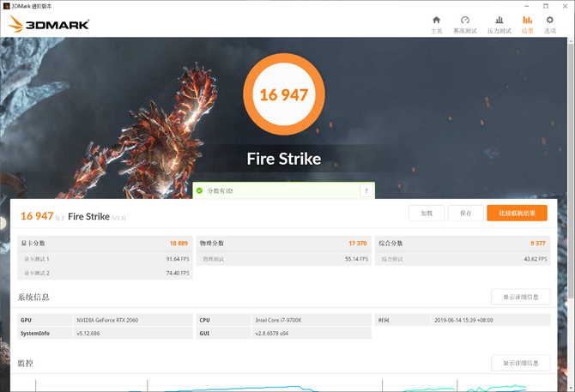The width and height of the screenshot is (575, 392).
Task: Go to the 主页 home icon
Action: [436, 20]
